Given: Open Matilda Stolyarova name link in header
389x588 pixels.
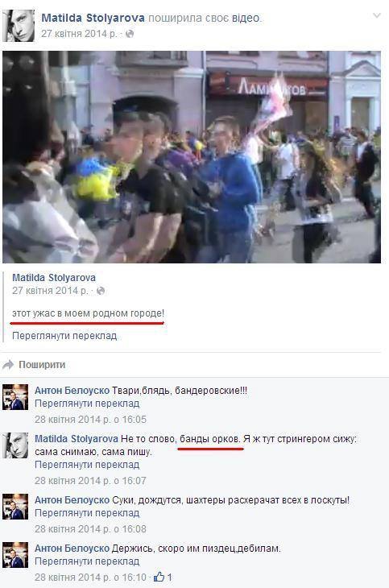Looking at the screenshot, I should coord(93,18).
